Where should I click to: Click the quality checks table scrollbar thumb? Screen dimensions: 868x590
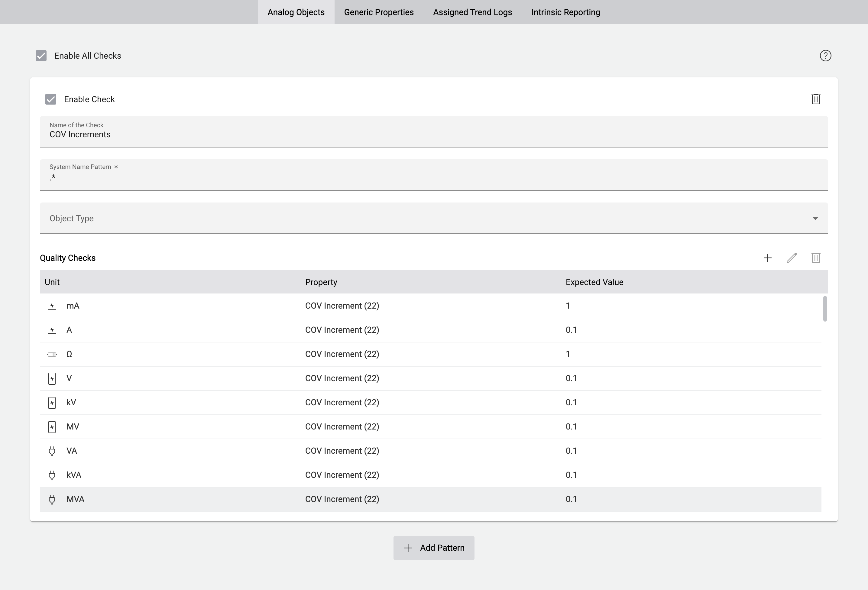tap(825, 308)
